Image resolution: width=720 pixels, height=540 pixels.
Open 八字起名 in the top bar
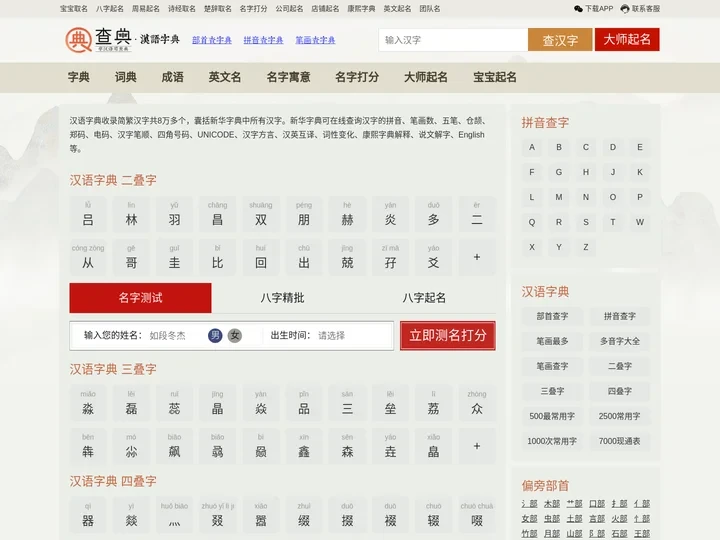pyautogui.click(x=110, y=9)
